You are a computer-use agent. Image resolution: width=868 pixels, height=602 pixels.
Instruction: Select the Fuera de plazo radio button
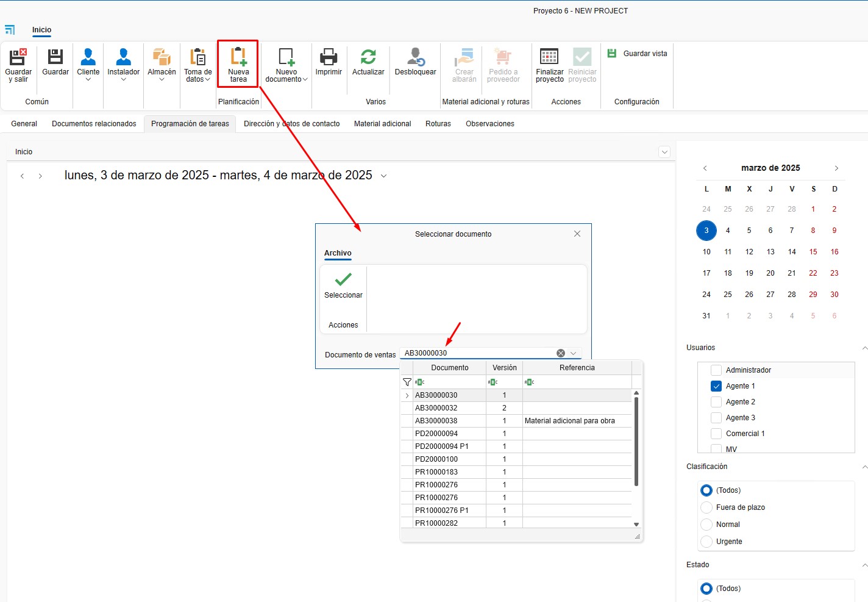point(706,507)
